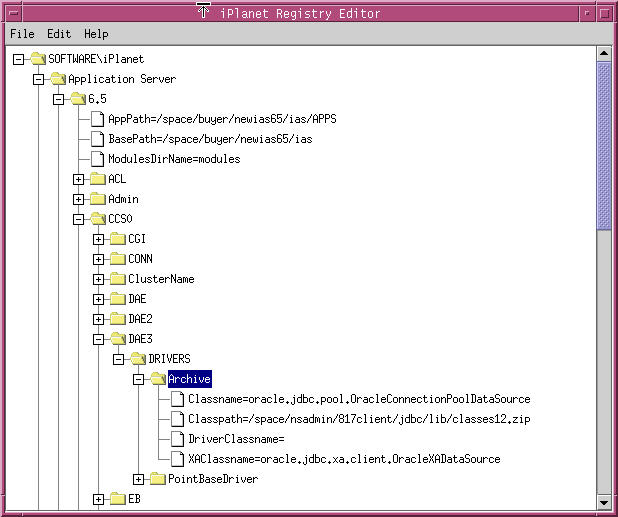
Task: Select the PointBaseDriver label
Action: [213, 479]
